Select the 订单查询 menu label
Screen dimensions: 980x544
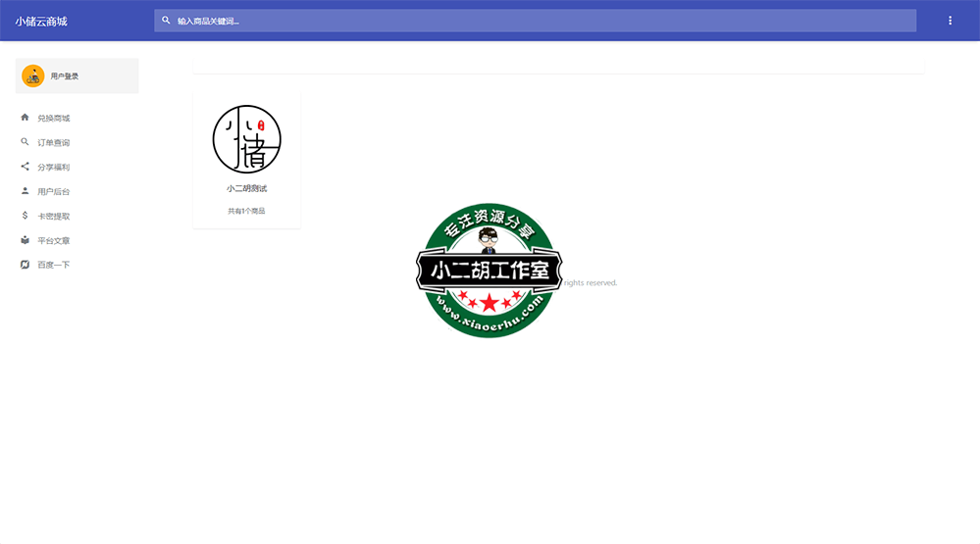click(54, 143)
